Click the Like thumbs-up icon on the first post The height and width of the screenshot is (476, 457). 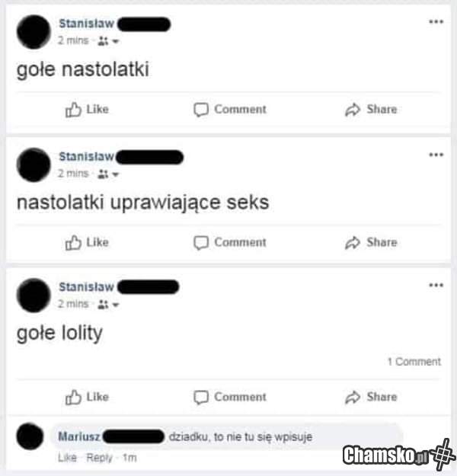coord(73,110)
